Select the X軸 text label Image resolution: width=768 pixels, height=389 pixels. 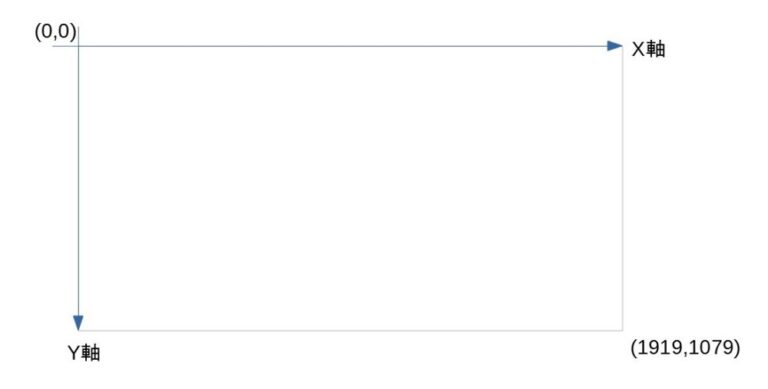tap(648, 49)
